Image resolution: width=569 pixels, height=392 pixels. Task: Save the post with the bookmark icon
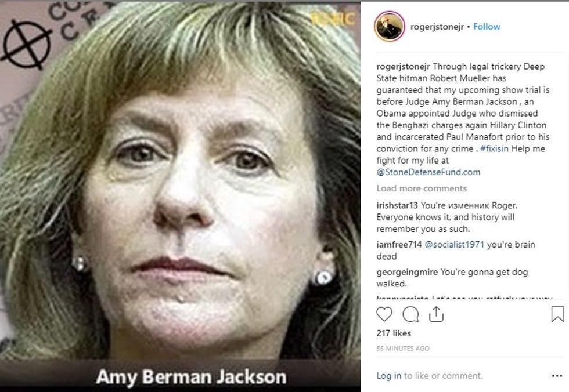pyautogui.click(x=558, y=314)
